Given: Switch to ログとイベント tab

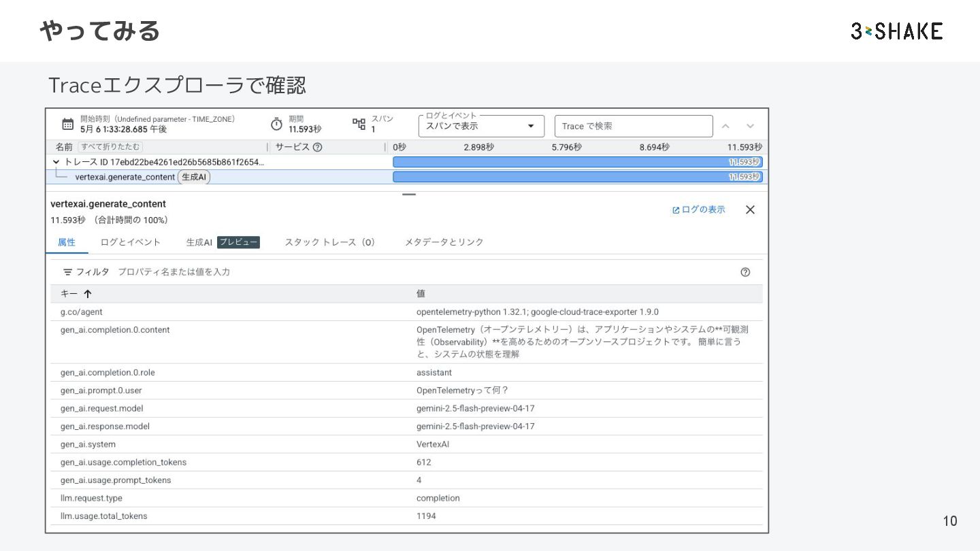Looking at the screenshot, I should (x=131, y=242).
